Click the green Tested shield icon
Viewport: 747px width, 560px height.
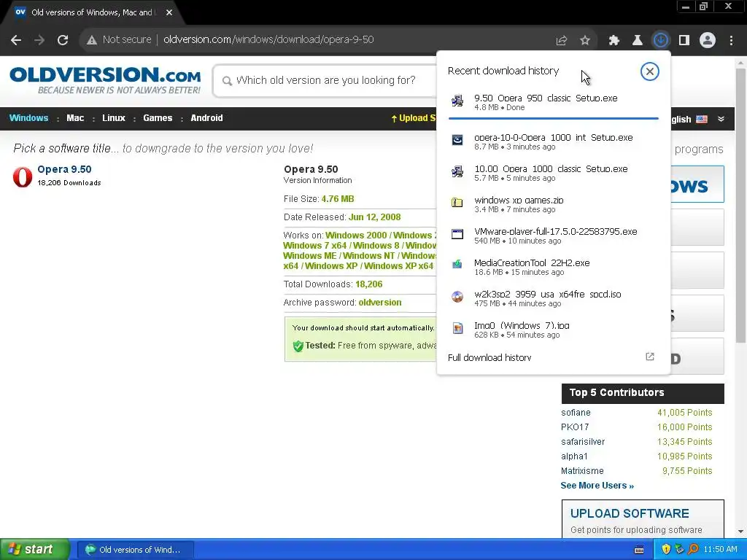click(298, 346)
